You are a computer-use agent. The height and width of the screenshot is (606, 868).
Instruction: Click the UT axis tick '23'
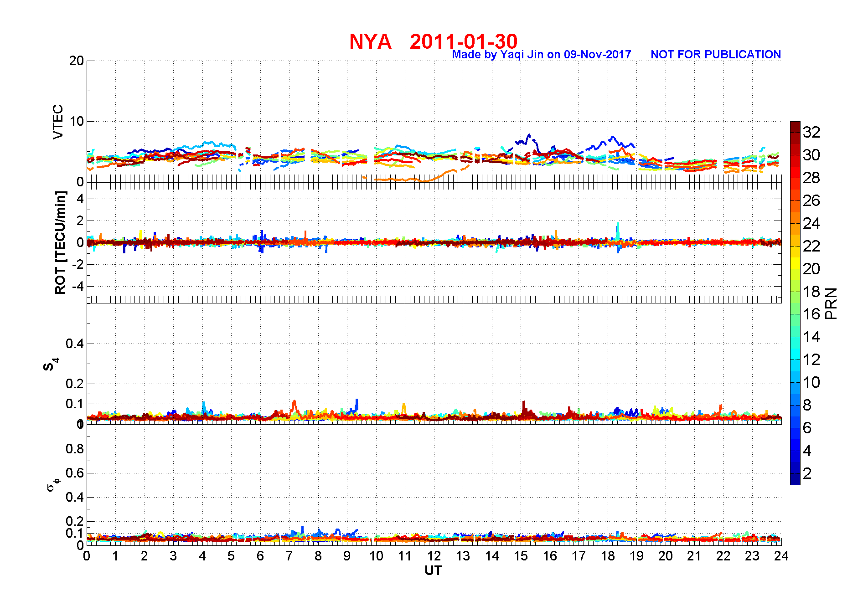coord(752,556)
